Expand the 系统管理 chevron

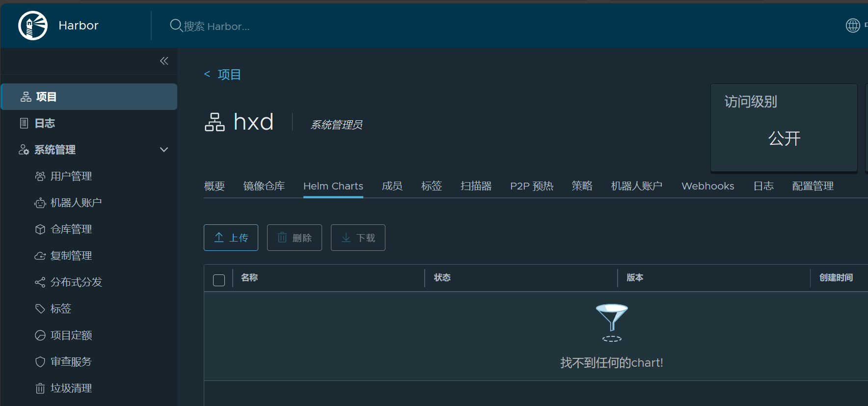pos(164,150)
